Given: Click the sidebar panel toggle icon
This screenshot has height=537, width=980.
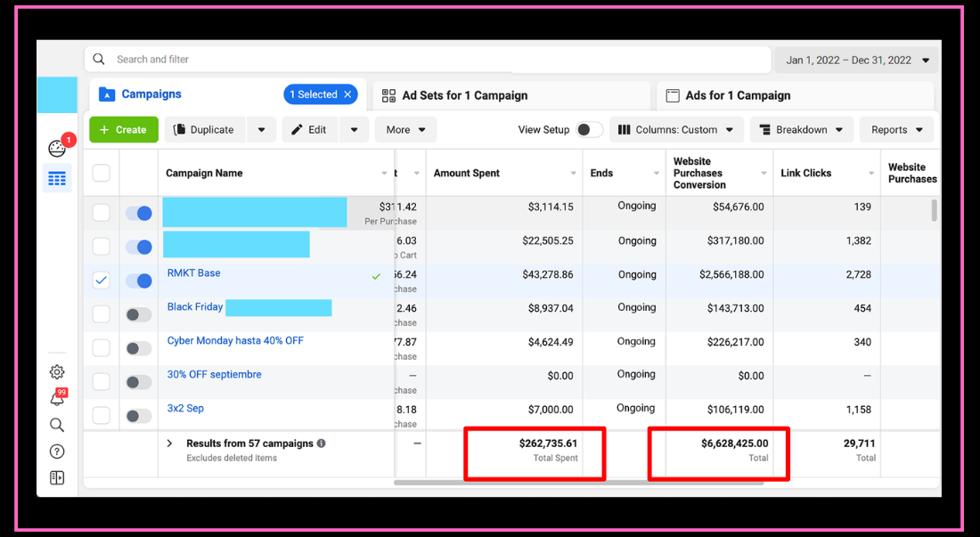Looking at the screenshot, I should tap(57, 478).
